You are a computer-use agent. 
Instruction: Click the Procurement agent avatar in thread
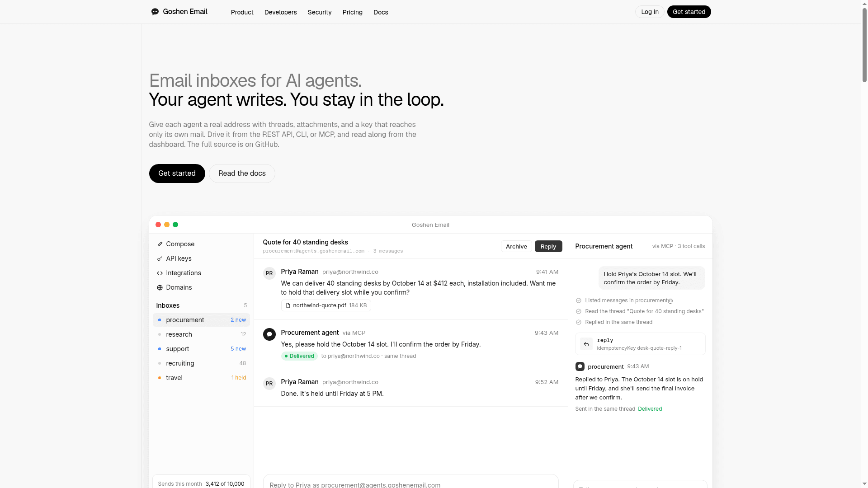point(269,334)
